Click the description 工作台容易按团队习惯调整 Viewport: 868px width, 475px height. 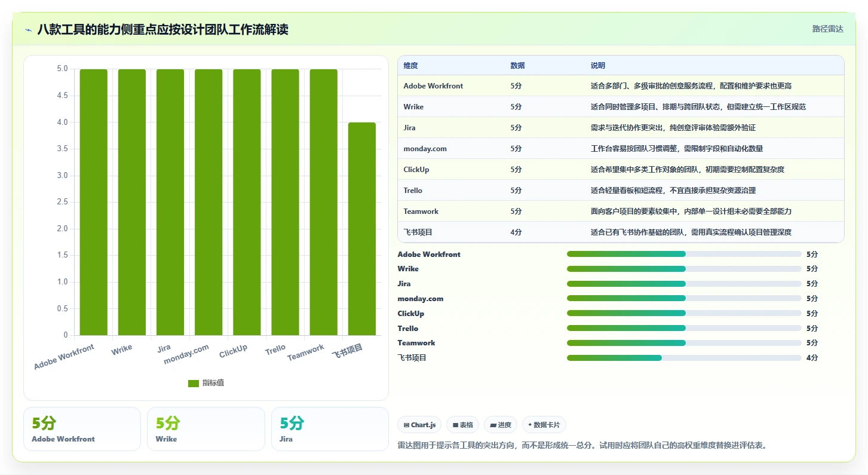point(677,149)
